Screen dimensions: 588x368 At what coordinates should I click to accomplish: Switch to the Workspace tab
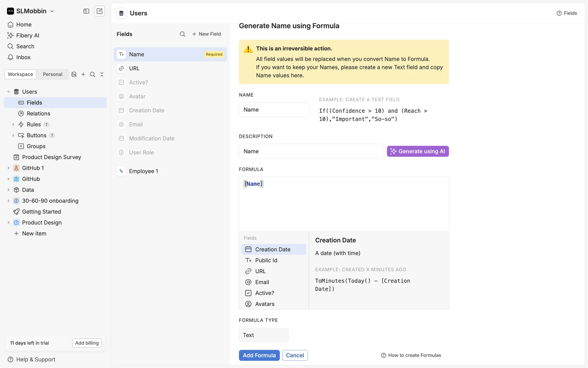(x=20, y=74)
